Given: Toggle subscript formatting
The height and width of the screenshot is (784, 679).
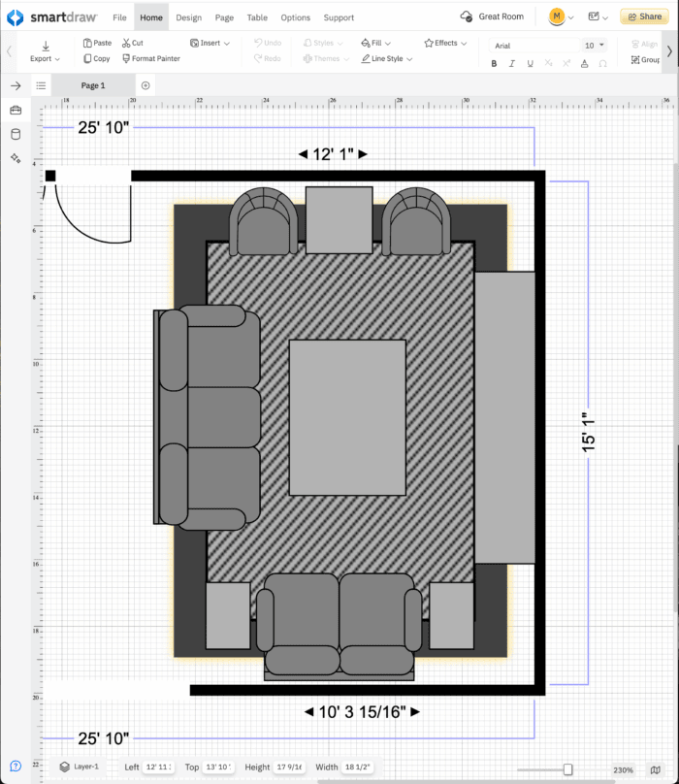Looking at the screenshot, I should (548, 63).
